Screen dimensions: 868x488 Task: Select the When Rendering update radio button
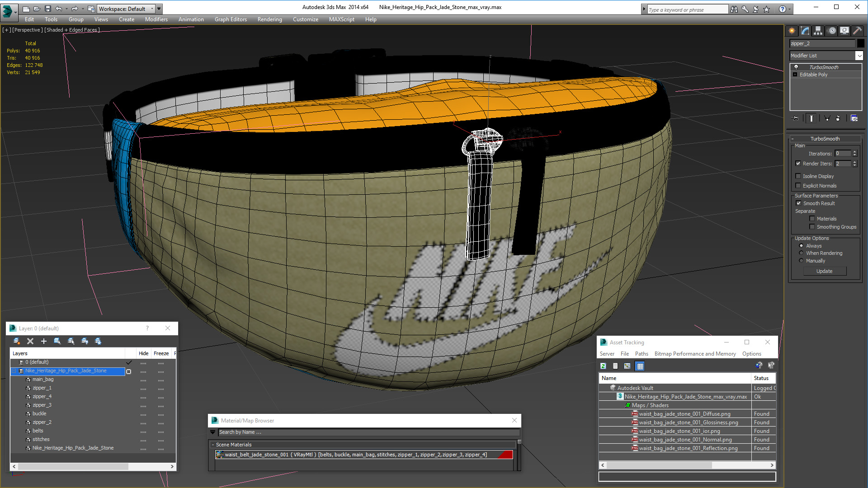801,253
